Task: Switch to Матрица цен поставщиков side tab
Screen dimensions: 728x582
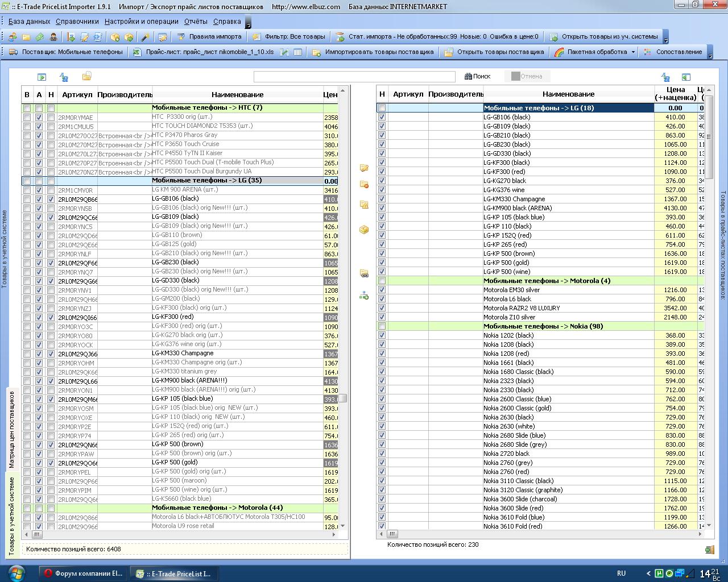Action: coord(11,429)
